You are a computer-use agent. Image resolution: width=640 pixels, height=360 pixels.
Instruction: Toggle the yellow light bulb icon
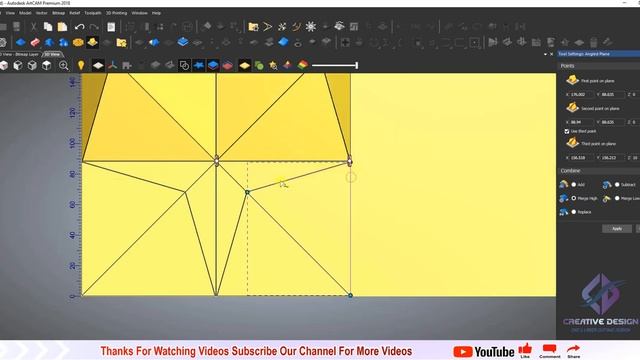81,65
